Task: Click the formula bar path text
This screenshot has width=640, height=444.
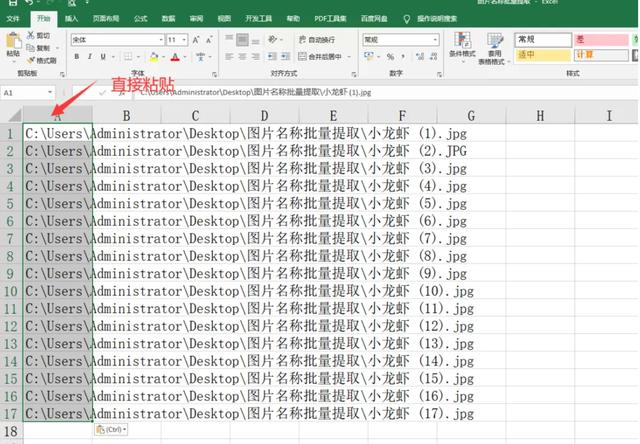Action: point(255,93)
